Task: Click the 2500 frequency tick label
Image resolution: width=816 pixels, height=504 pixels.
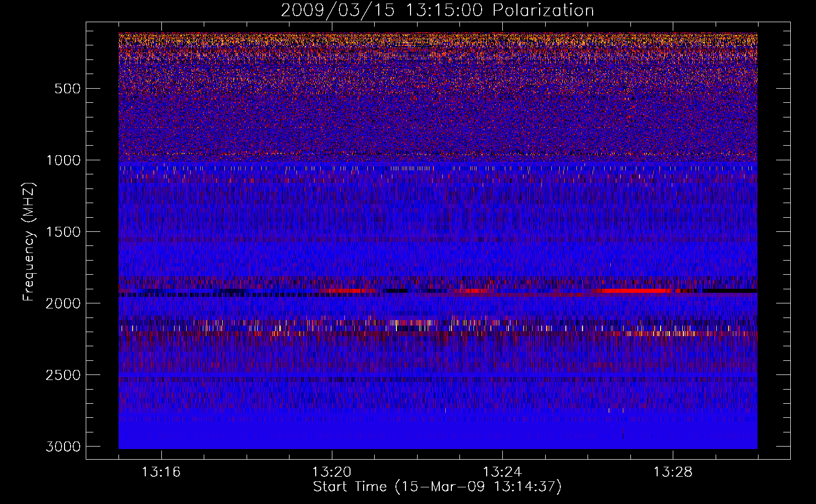Action: [x=63, y=375]
